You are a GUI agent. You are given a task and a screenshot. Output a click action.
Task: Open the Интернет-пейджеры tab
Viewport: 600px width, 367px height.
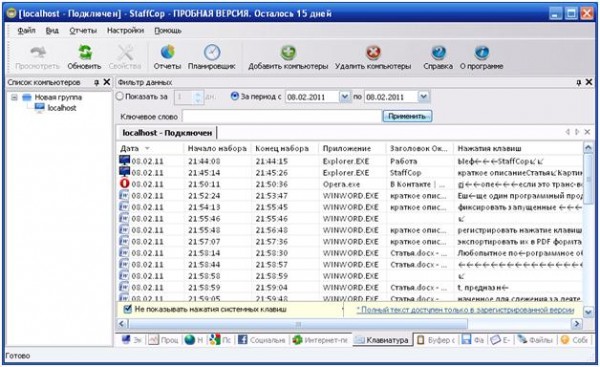(320, 340)
